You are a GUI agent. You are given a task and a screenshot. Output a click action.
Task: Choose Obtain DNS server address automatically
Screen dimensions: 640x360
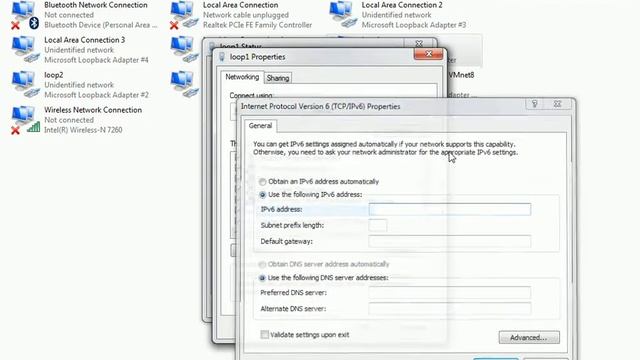tap(262, 264)
